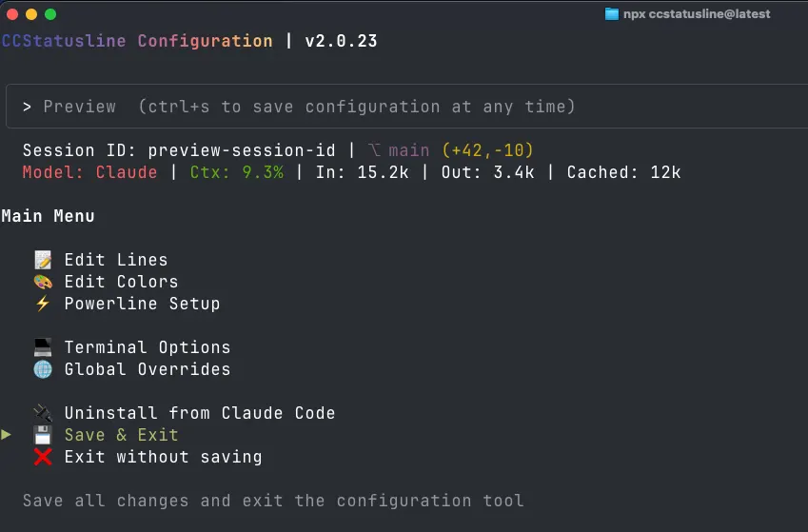Screen dimensions: 808x532
Task: Click the 'Save all changes and exit' description
Action: pos(273,501)
